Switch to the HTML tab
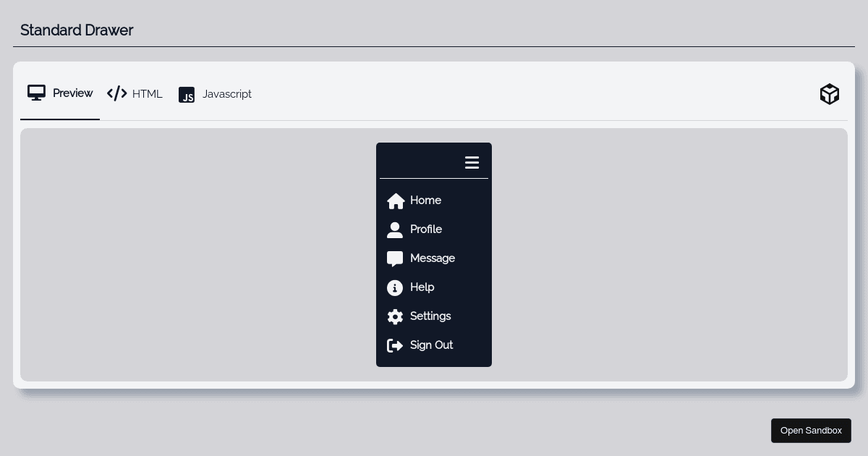 point(135,94)
